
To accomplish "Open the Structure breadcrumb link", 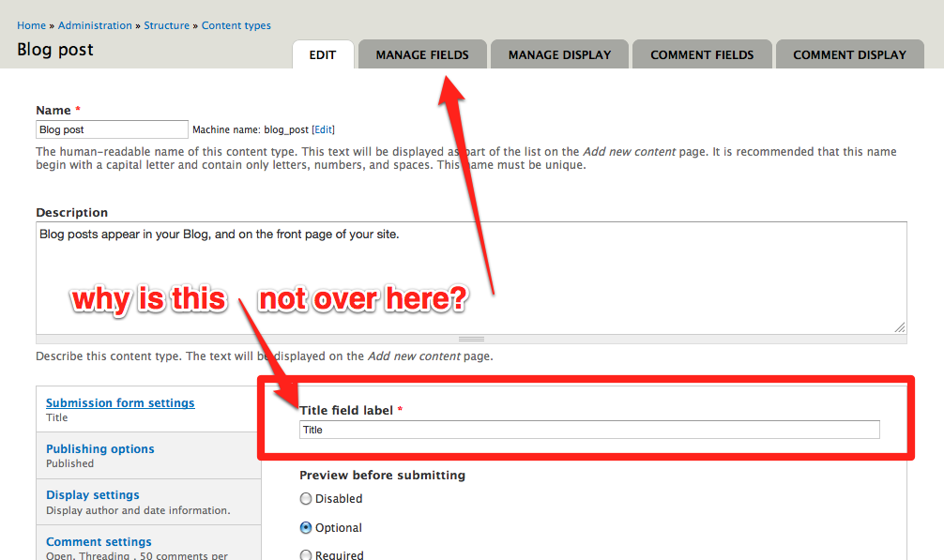I will (x=166, y=25).
